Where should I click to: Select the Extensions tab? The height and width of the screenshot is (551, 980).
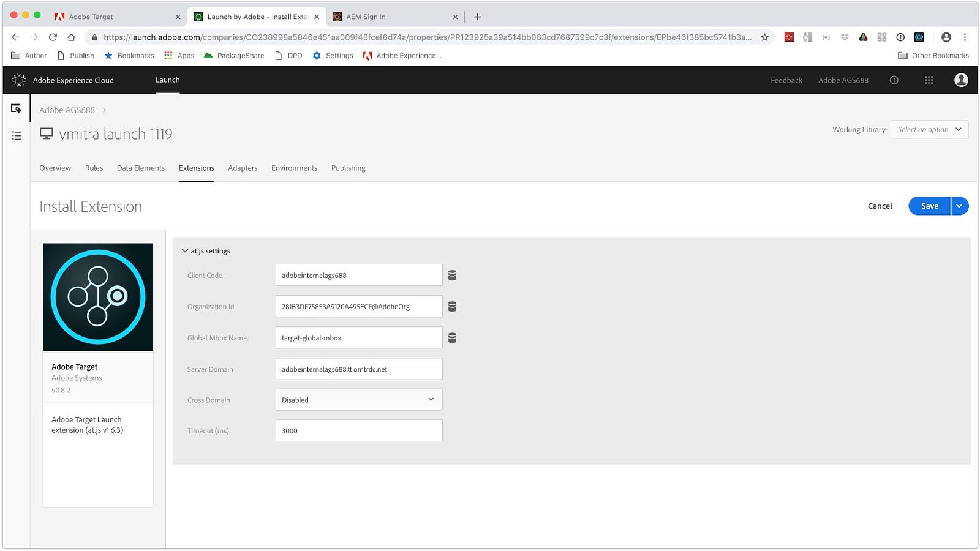(197, 168)
